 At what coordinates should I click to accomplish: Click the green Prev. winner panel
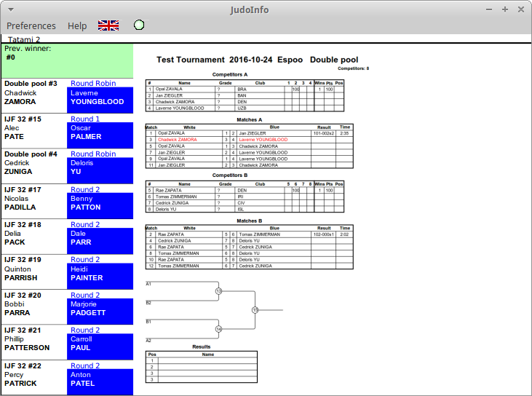click(x=68, y=61)
